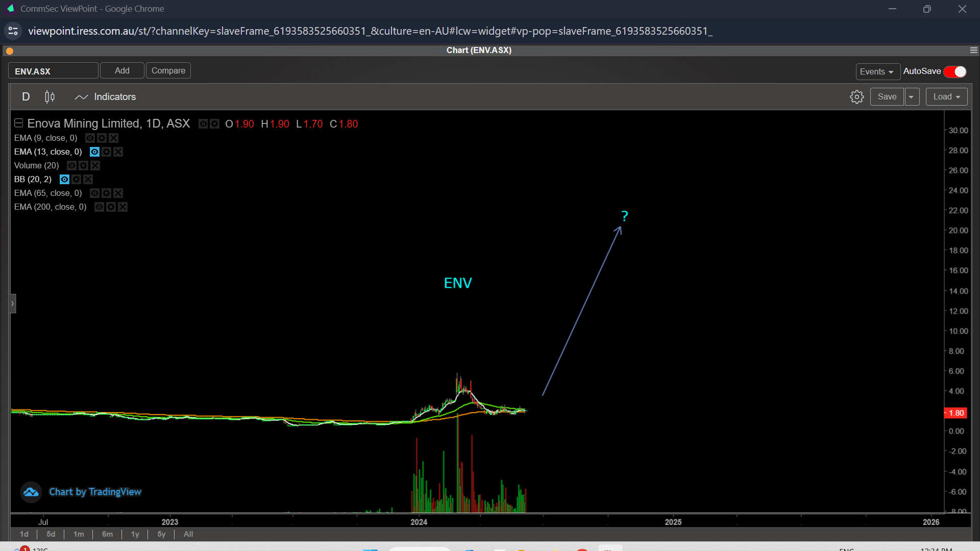Click the 2025 label on time axis
980x551 pixels.
click(x=673, y=522)
